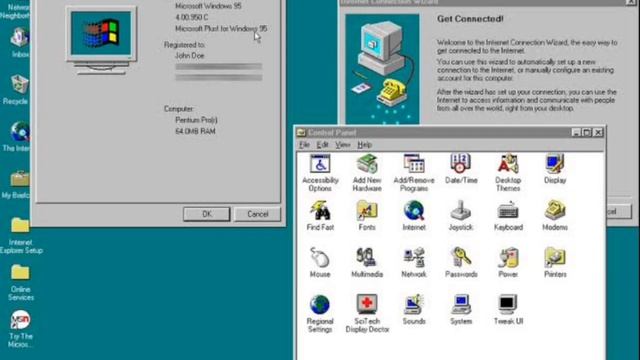Select Network Neighborhood desktop icon
This screenshot has width=640, height=360.
click(x=16, y=10)
